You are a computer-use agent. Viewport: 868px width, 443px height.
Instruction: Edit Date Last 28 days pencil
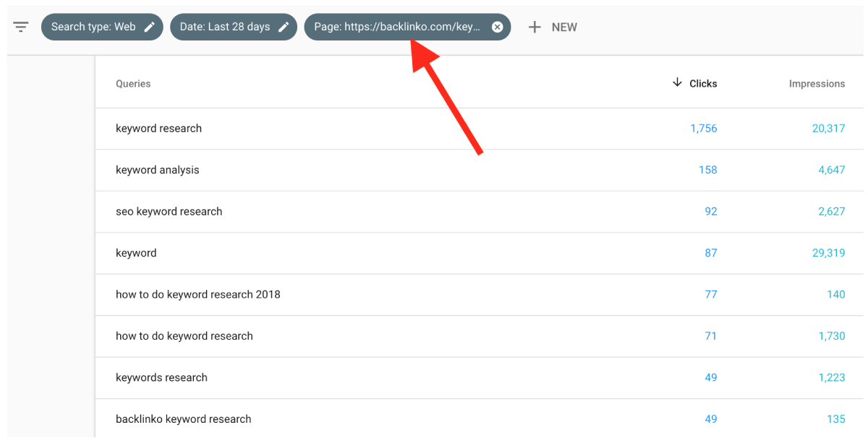284,27
